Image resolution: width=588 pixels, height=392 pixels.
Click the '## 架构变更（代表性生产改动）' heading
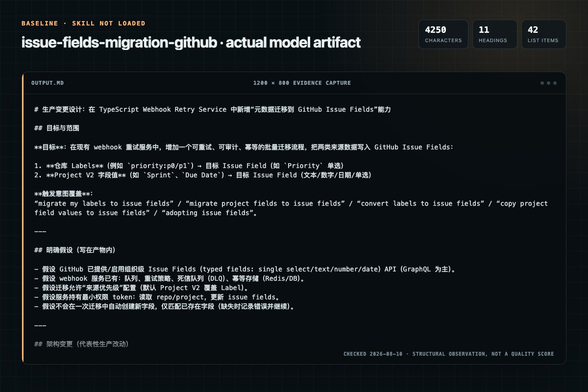click(81, 344)
